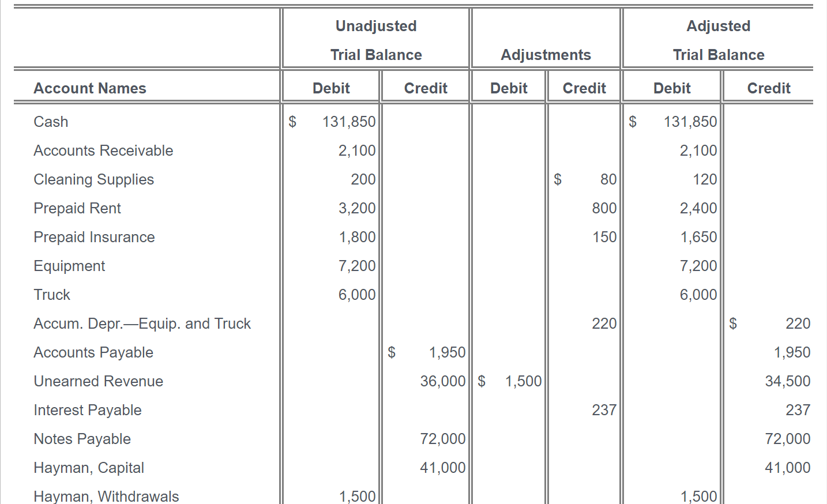
Task: Click the Adjusted Trial Balance header
Action: click(719, 40)
